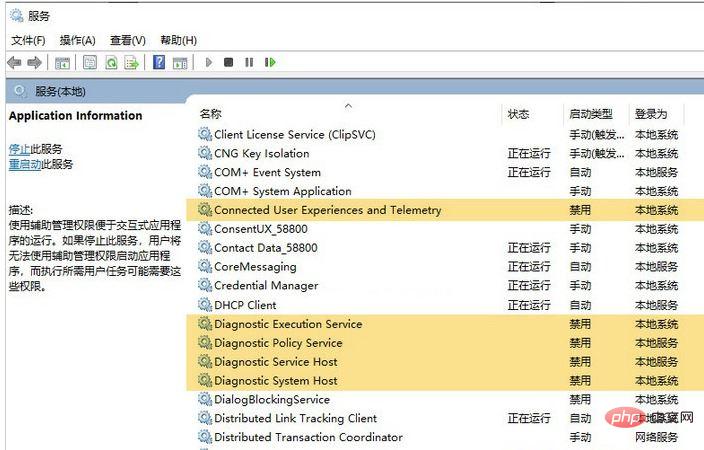
Task: Open the 文件(F) menu
Action: pyautogui.click(x=28, y=40)
